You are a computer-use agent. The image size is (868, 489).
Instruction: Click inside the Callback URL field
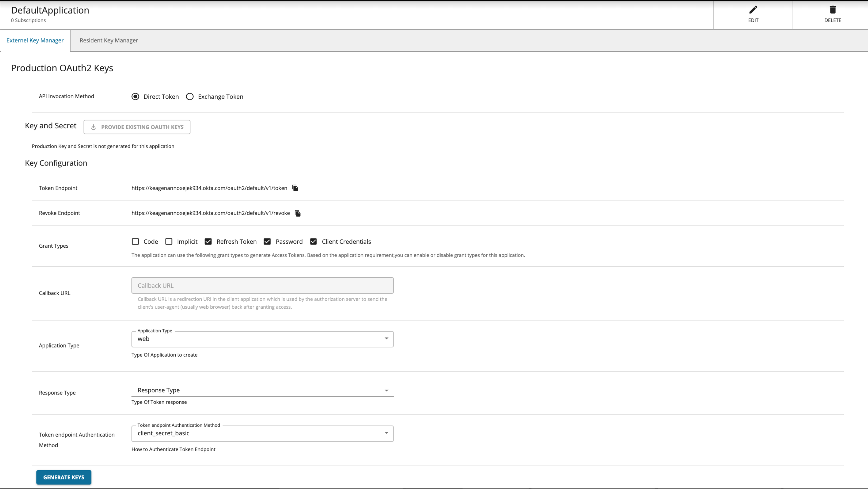click(x=262, y=285)
